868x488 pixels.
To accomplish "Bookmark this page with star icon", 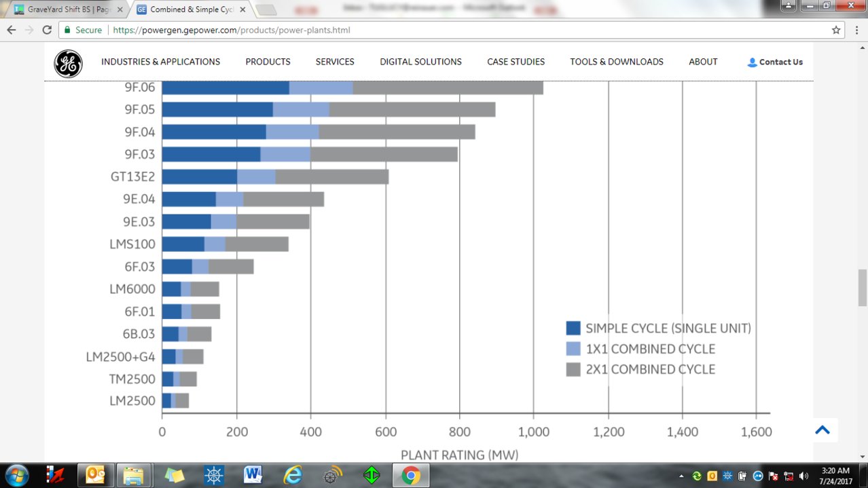I will (836, 30).
